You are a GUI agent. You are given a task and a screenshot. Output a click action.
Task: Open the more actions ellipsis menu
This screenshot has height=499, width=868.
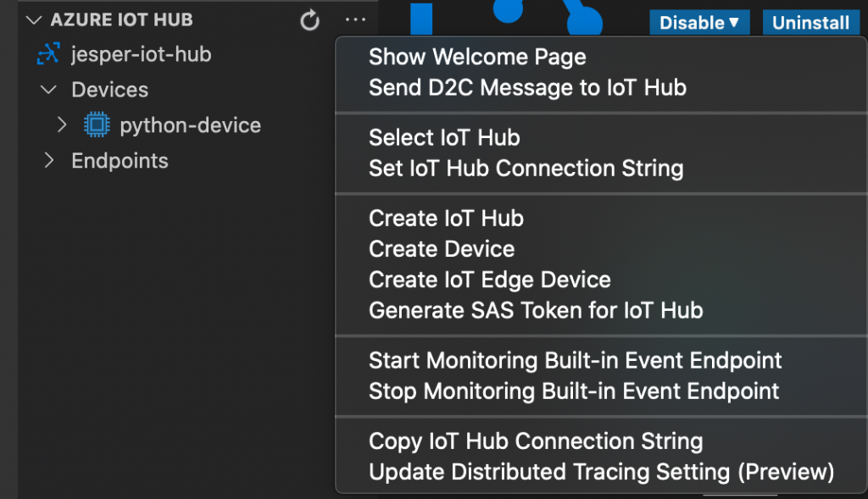(355, 20)
